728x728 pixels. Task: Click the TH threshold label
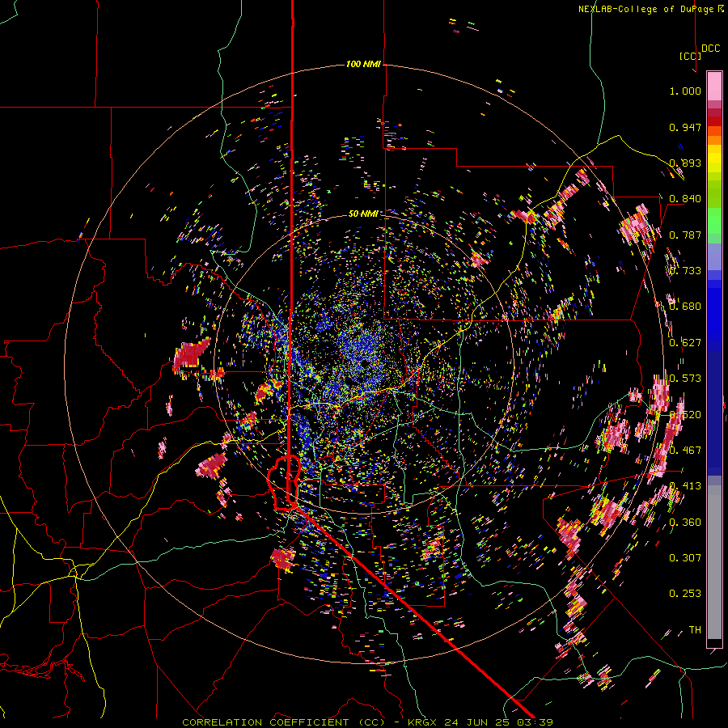click(695, 630)
